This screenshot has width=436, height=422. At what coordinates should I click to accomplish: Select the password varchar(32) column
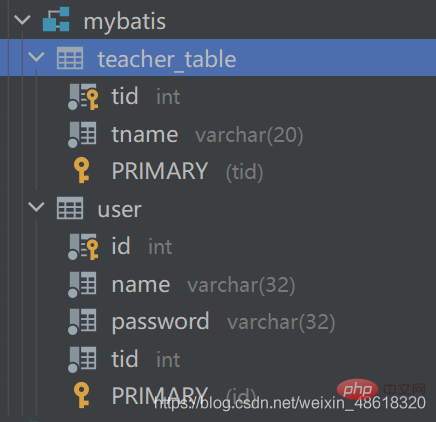click(223, 322)
